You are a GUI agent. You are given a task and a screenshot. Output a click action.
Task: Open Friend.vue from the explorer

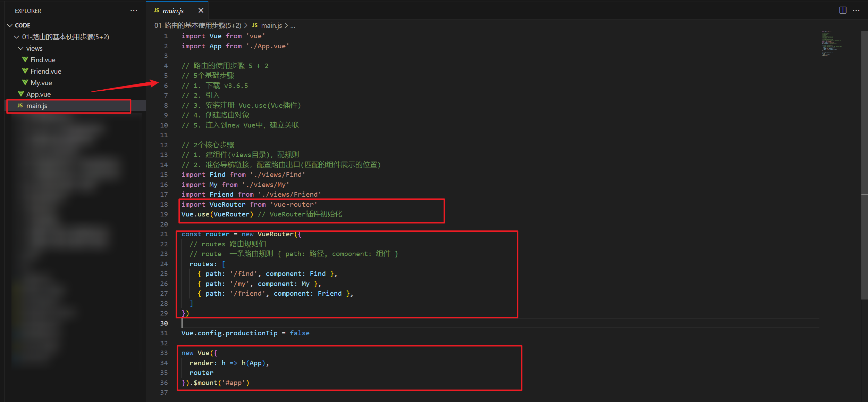[x=46, y=71]
